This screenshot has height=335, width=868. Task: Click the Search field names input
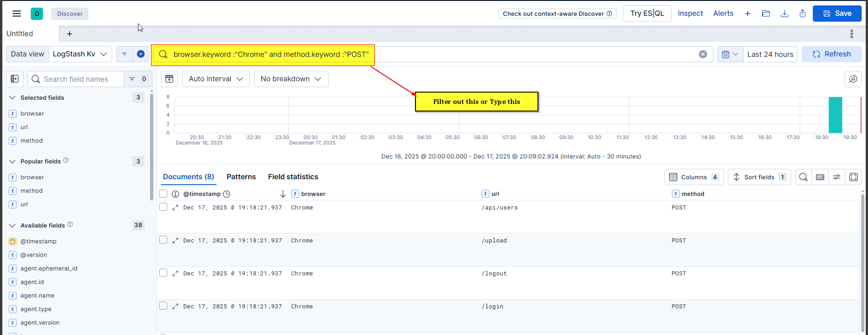click(x=76, y=79)
